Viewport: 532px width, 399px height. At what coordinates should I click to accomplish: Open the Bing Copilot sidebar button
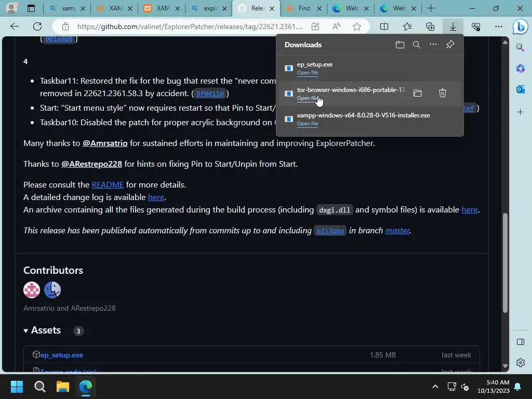pyautogui.click(x=521, y=27)
